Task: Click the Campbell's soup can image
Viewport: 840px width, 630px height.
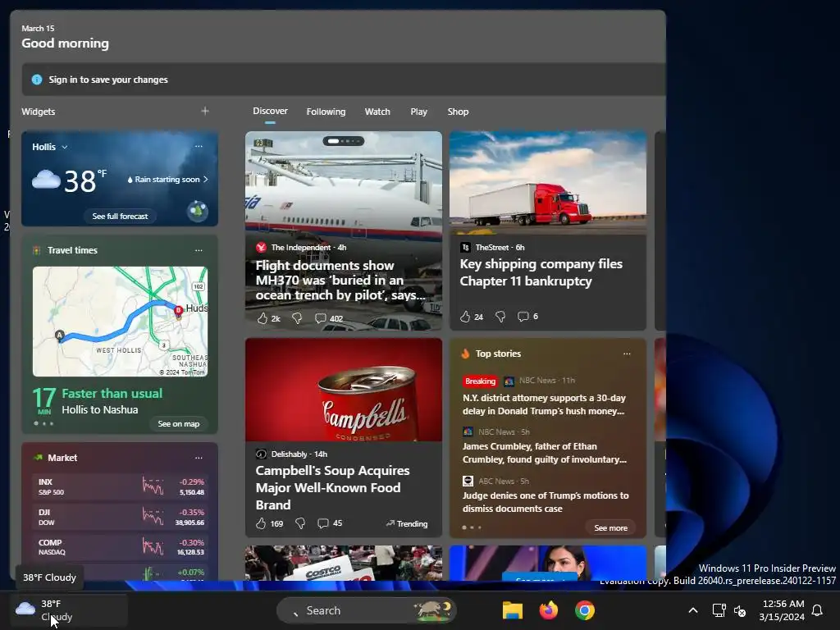Action: click(x=344, y=390)
